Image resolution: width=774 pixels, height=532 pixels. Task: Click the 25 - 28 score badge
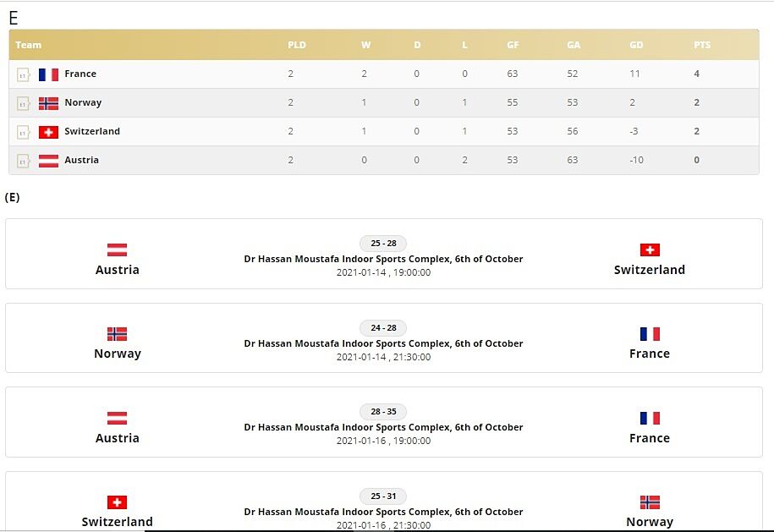point(383,244)
